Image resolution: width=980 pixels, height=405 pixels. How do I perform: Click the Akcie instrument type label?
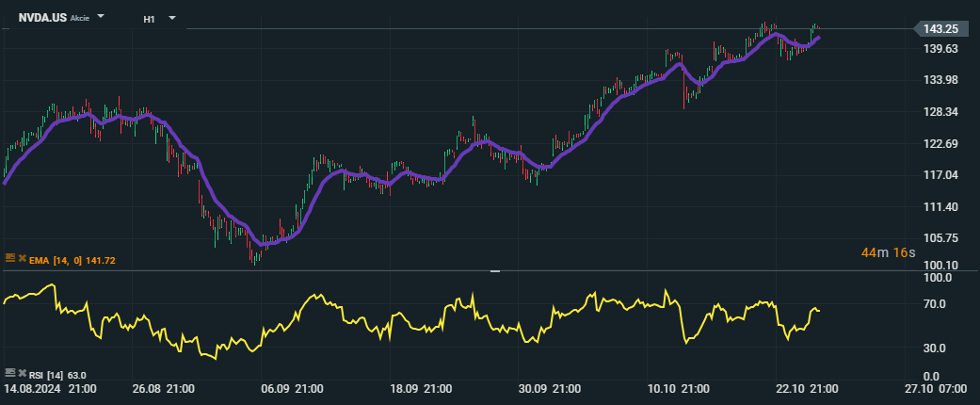pos(80,18)
